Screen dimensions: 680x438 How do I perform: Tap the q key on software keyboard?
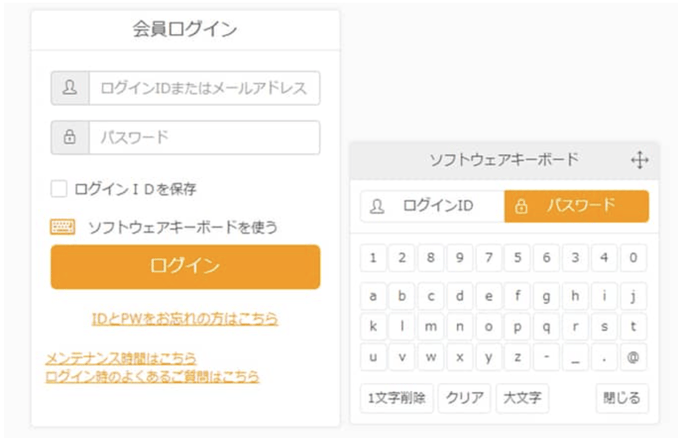pyautogui.click(x=546, y=327)
